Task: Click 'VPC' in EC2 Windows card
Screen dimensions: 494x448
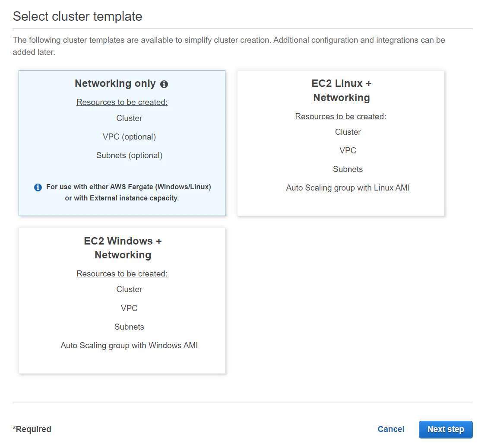Action: [129, 308]
